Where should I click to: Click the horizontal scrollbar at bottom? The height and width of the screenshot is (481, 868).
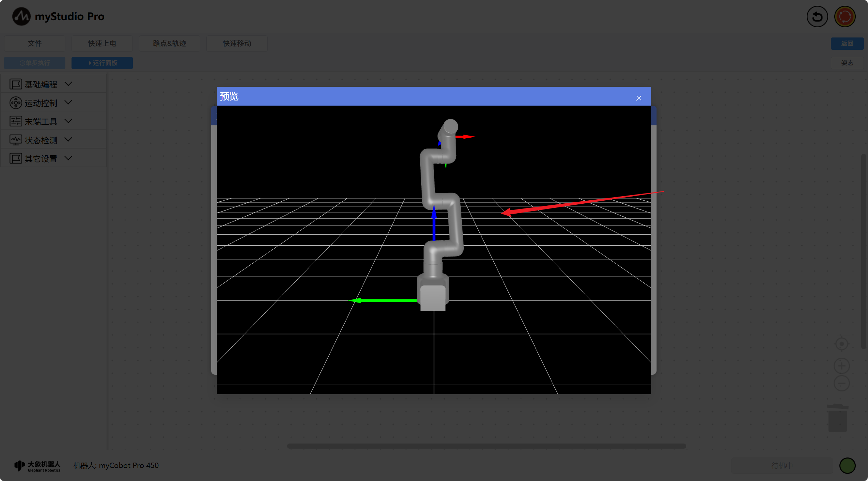coord(486,446)
